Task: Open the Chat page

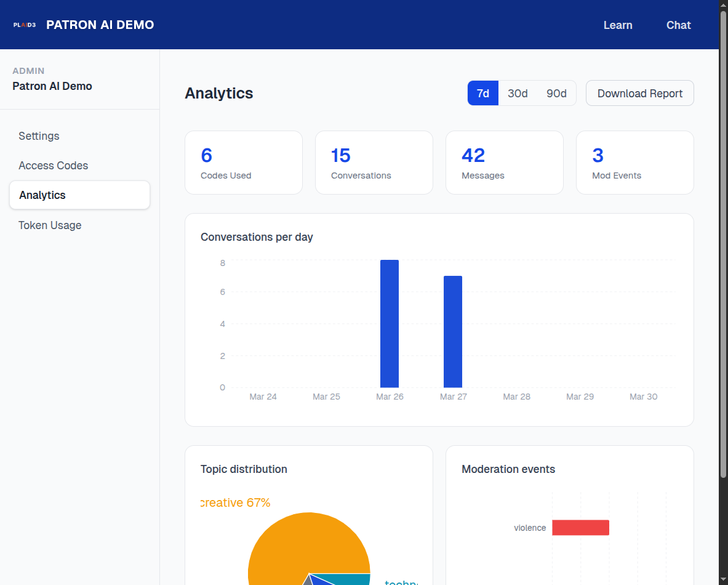Action: pyautogui.click(x=678, y=25)
